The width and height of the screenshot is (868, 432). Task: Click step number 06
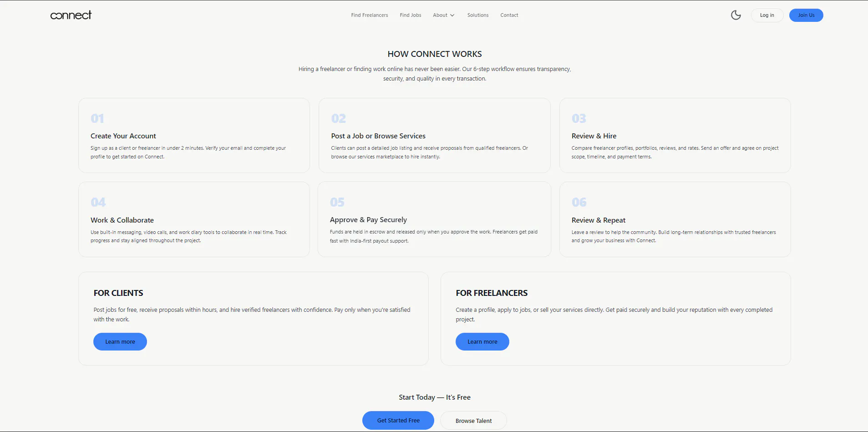tap(579, 202)
